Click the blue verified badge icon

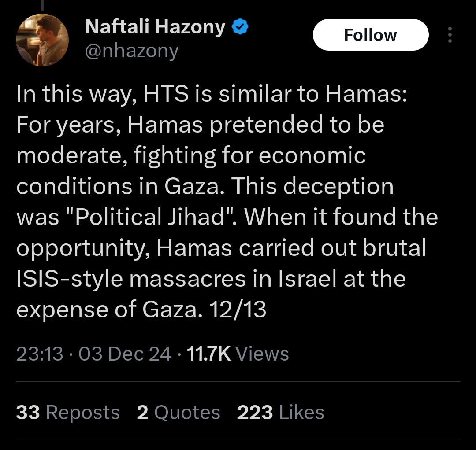click(240, 28)
